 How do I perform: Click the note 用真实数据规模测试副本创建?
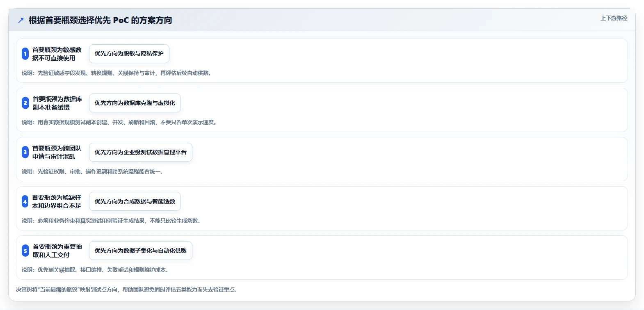[x=119, y=122]
